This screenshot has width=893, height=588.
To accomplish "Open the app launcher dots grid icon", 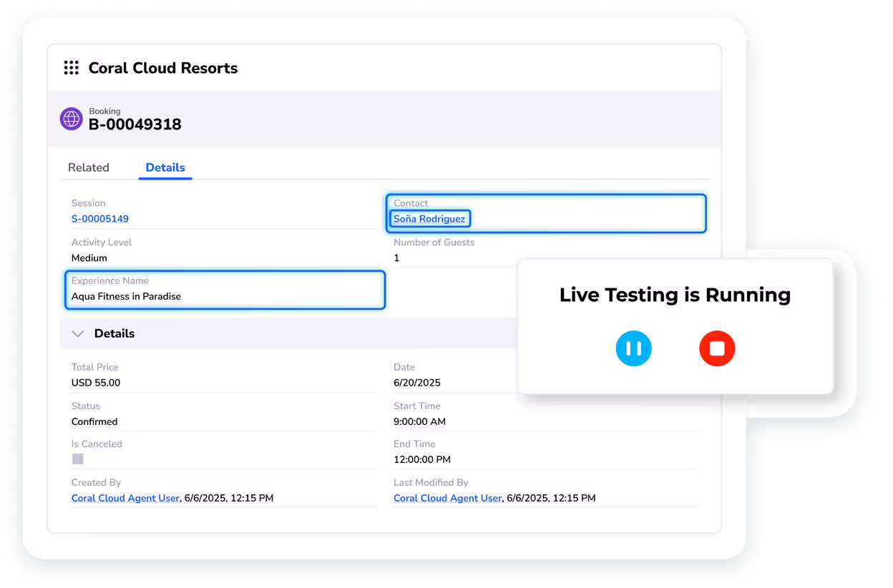I will [71, 68].
